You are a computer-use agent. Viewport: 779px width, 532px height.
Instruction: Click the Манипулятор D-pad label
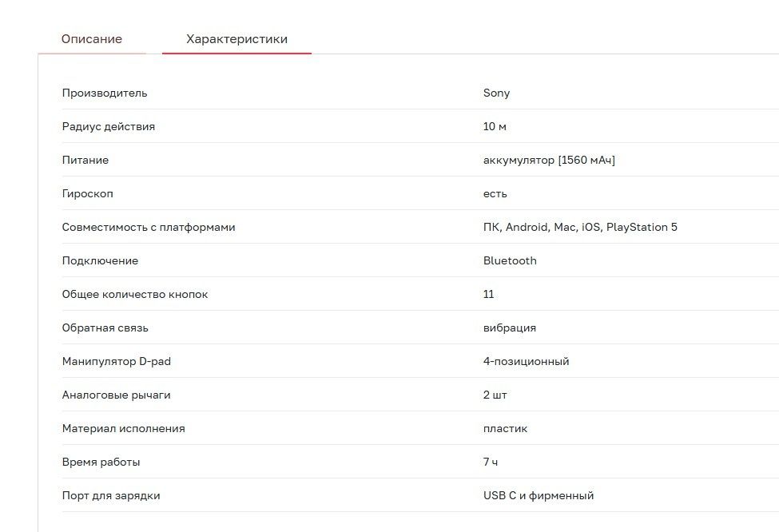(117, 361)
